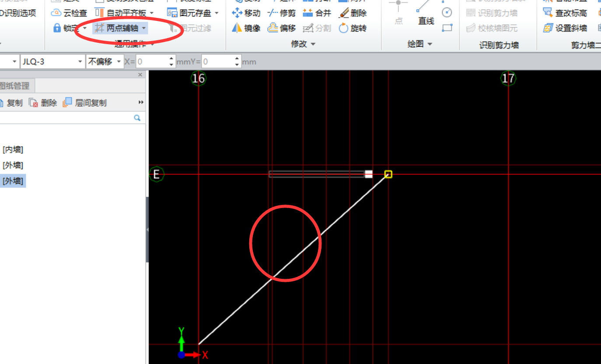This screenshot has width=601, height=364.
Task: Click the 校核墙图元 button
Action: point(493,28)
